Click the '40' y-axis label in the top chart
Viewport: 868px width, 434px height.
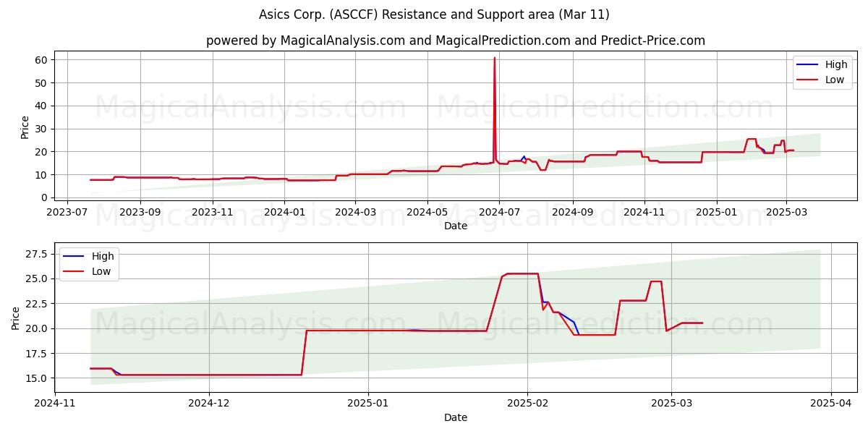(x=43, y=106)
